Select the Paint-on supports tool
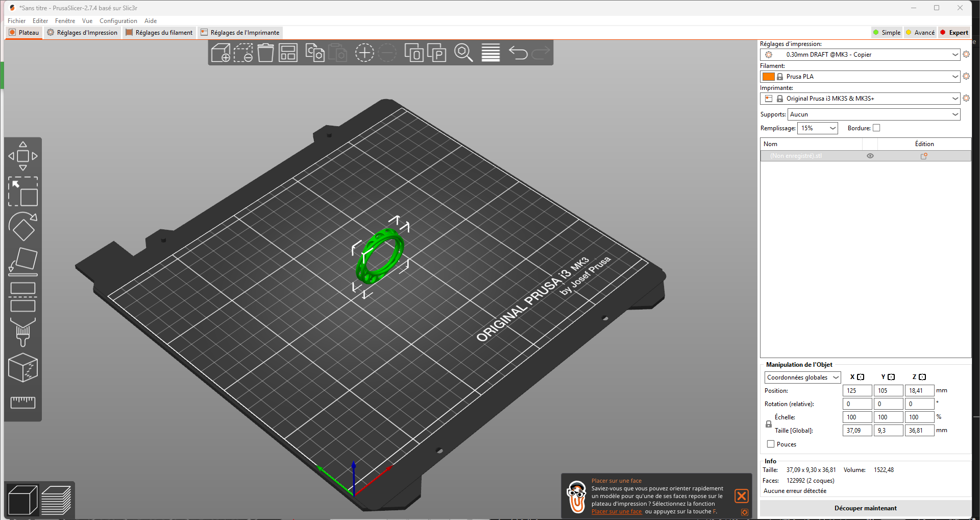Viewport: 980px width, 520px height. point(23,332)
